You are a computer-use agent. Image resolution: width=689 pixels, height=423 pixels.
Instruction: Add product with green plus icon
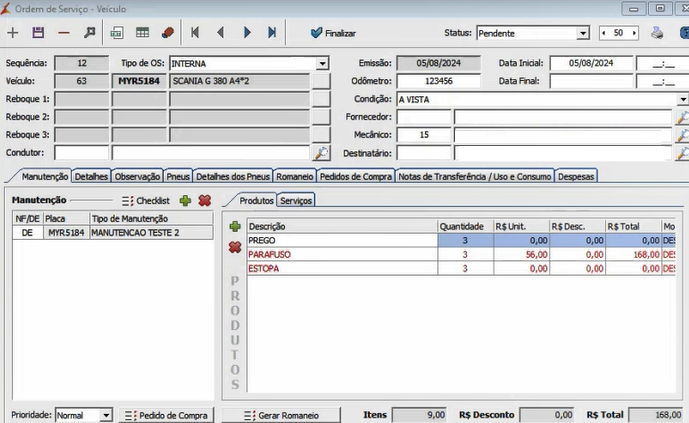pos(235,227)
